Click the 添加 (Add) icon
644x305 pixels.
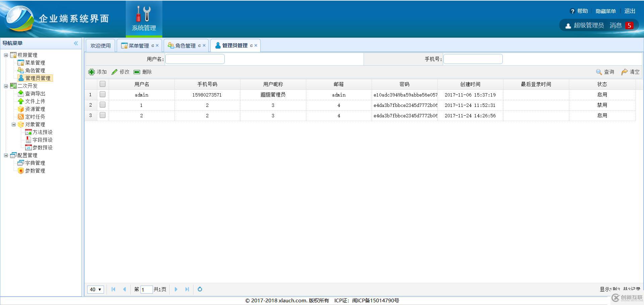pos(92,72)
